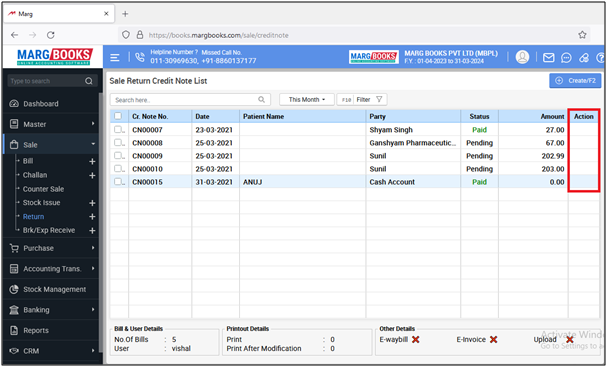Screen dimensions: 608x367
Task: Click the Create/F2 button
Action: pos(575,81)
